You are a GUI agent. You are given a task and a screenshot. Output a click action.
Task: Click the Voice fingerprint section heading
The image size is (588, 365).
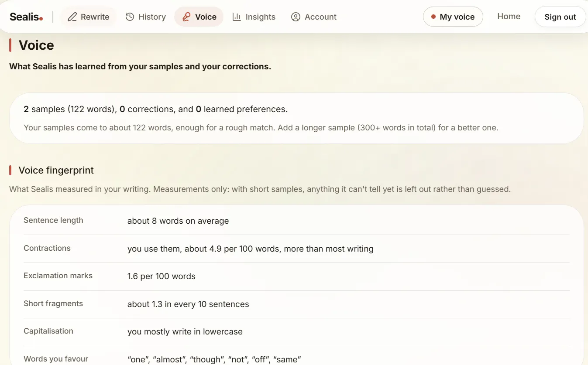(x=56, y=170)
